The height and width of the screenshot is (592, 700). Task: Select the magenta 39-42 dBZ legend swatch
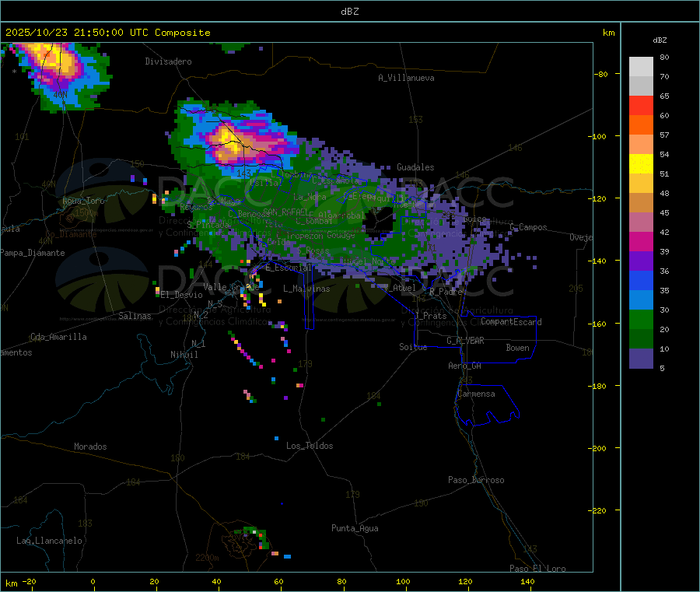point(641,241)
